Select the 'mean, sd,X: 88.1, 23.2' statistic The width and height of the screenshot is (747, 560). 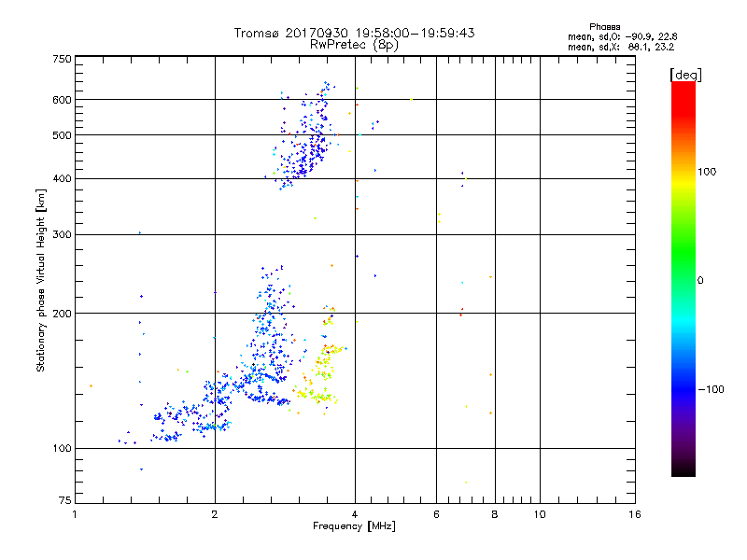[x=621, y=47]
